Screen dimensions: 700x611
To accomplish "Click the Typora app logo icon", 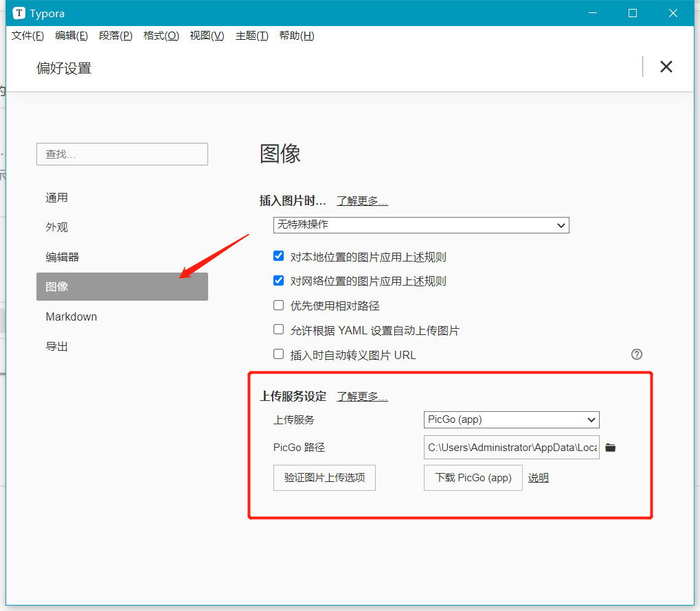I will click(19, 14).
